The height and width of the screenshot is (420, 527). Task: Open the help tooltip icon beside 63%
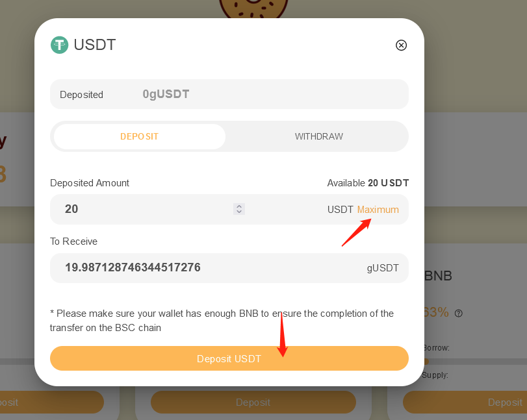[458, 314]
